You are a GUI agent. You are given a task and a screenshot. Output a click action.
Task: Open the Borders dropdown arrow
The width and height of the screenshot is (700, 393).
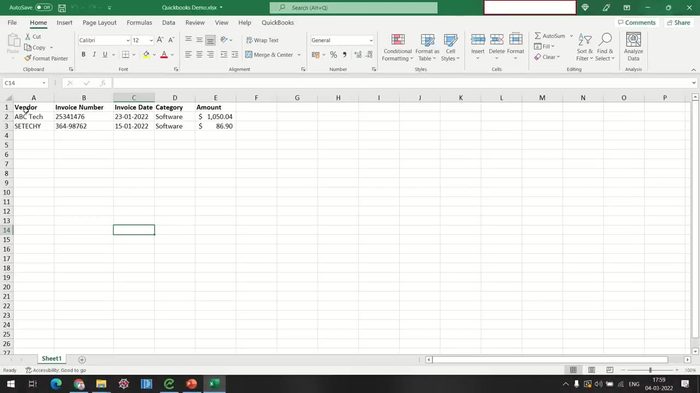point(134,54)
